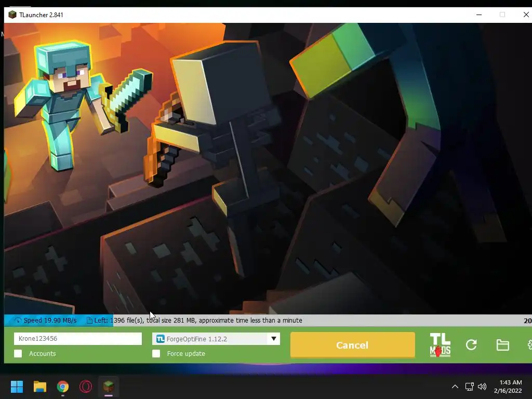The image size is (532, 399).
Task: Expand the ForgeOptiFine 1.12.2 version dropdown
Action: coord(216,339)
